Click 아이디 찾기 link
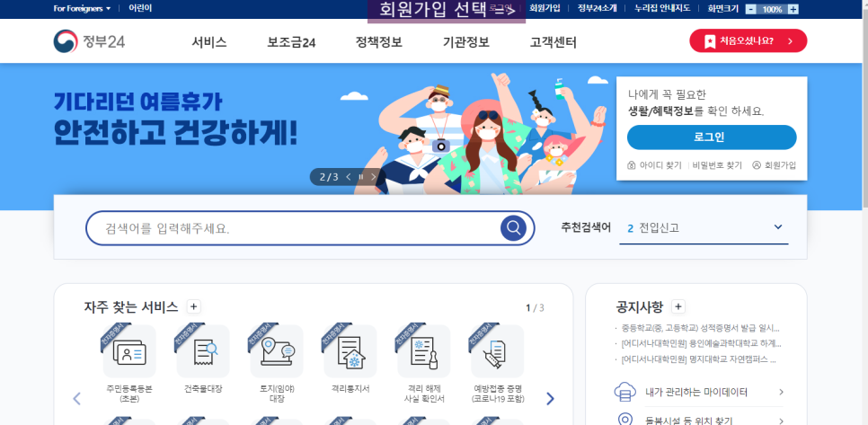The height and width of the screenshot is (425, 868). [655, 165]
